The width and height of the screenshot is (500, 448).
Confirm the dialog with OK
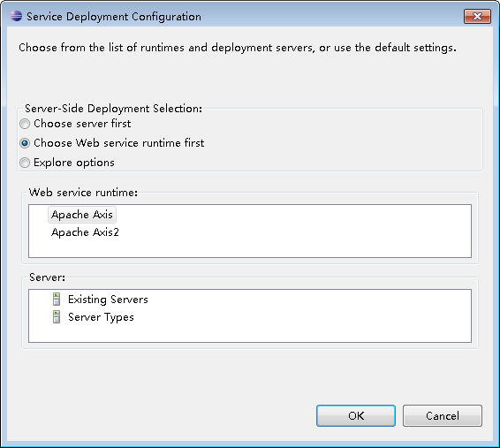click(356, 416)
